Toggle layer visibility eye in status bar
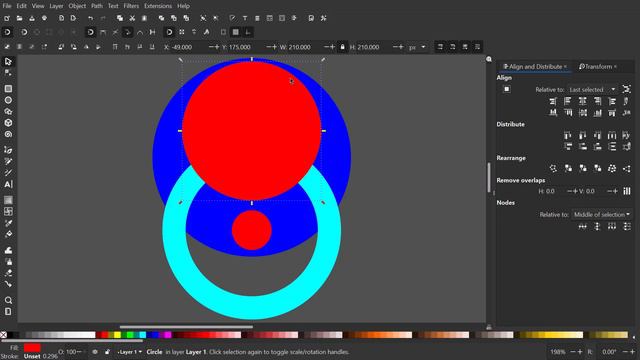This screenshot has height=360, width=640. click(95, 352)
